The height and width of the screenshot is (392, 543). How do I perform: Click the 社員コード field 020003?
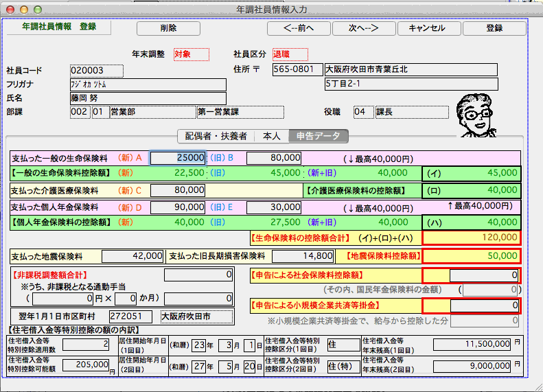pos(96,70)
